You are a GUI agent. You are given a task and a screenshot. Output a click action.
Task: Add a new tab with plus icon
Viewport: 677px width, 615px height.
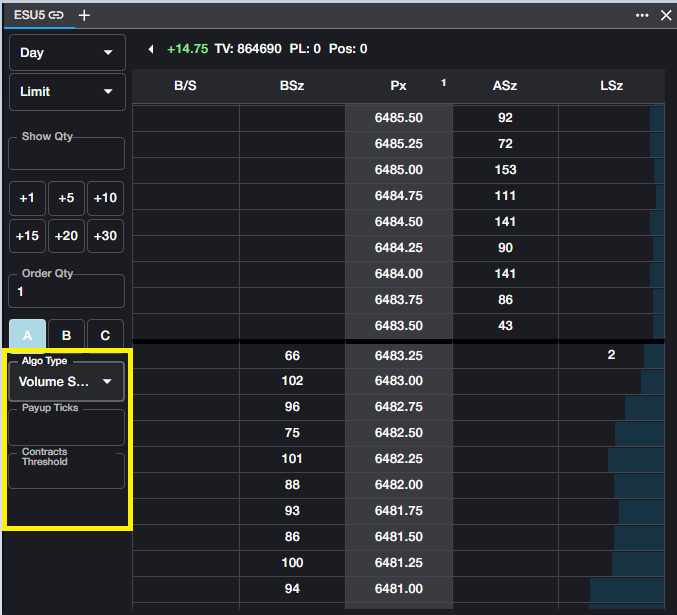click(x=84, y=15)
